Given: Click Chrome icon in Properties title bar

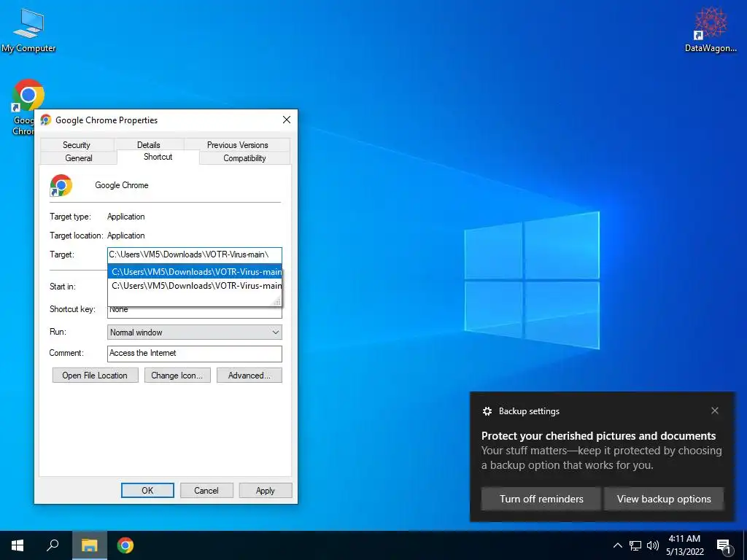Looking at the screenshot, I should point(46,120).
